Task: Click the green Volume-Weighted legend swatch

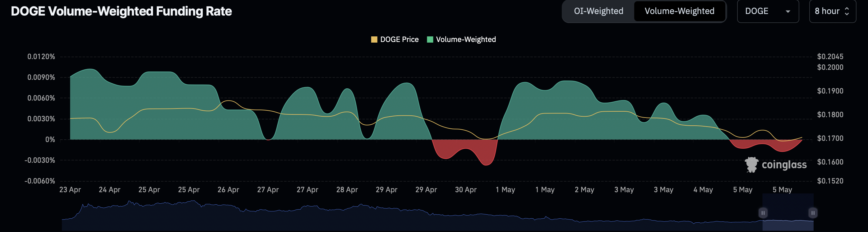Action: (430, 39)
